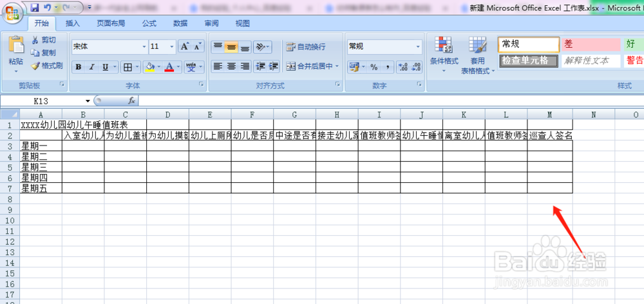Toggle Underline formatting
This screenshot has height=304, width=644.
click(105, 67)
